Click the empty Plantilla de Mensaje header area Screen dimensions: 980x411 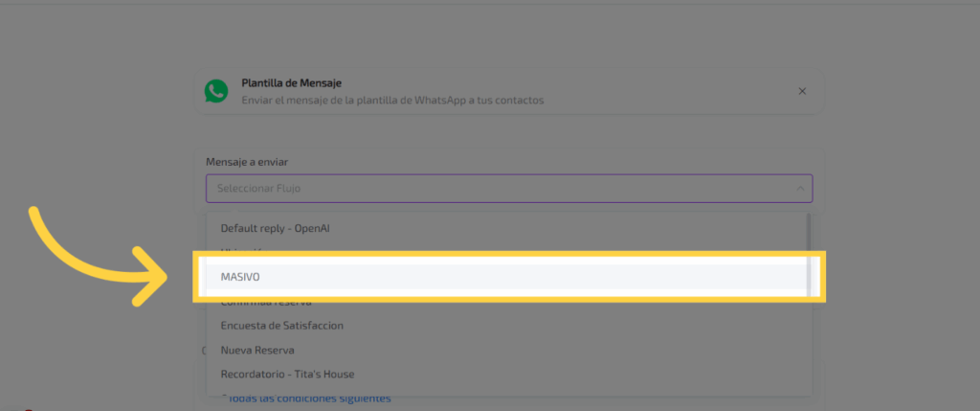tap(670, 91)
